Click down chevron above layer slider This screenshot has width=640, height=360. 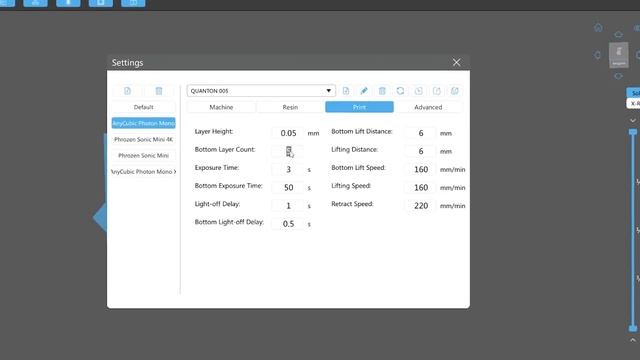(633, 120)
